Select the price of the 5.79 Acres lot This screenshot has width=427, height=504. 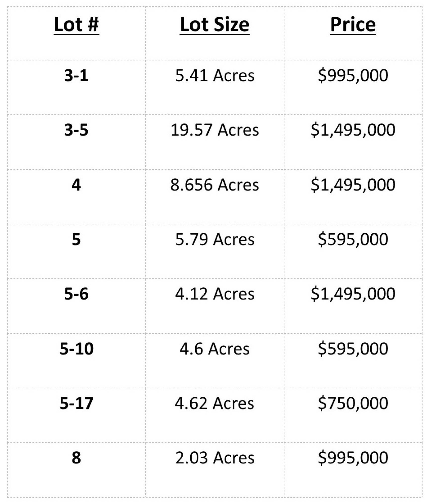(353, 239)
